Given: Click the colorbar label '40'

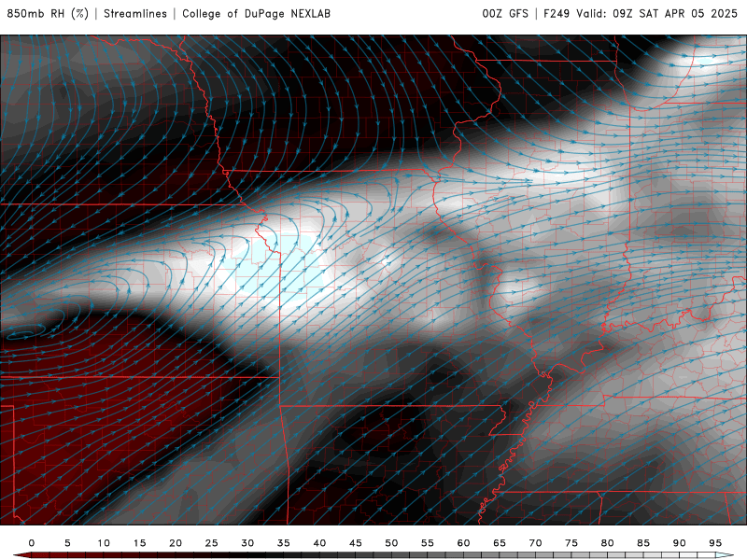Looking at the screenshot, I should click(x=319, y=543).
